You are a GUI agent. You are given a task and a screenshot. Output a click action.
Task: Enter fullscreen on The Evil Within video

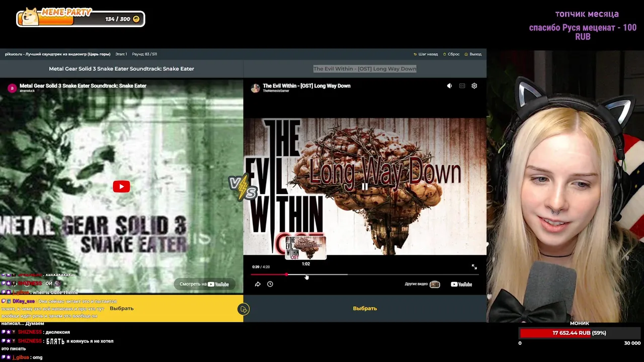474,267
